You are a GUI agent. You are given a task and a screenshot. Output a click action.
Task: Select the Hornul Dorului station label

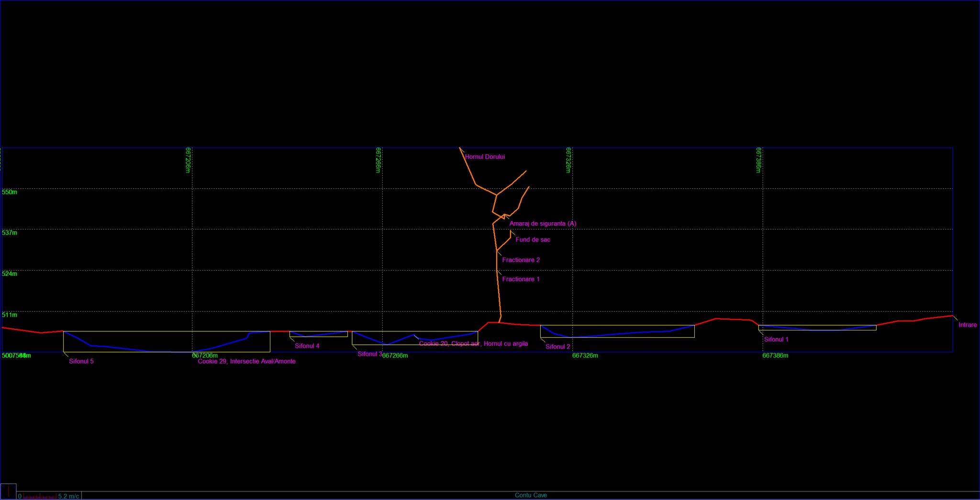(x=485, y=157)
